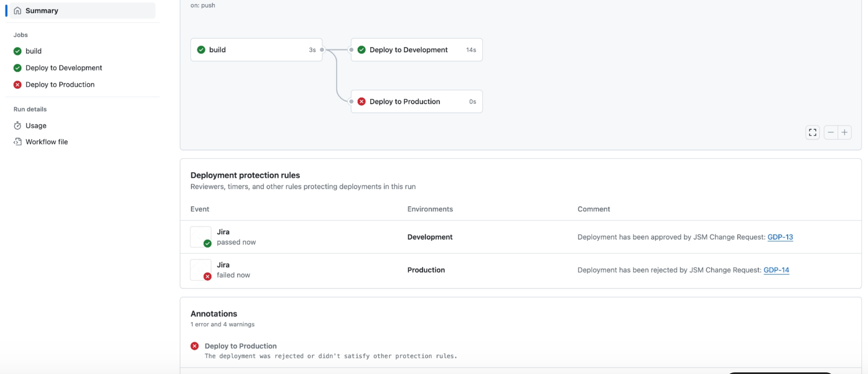Click the red X icon on Deploy to Production node
The height and width of the screenshot is (374, 868).
point(362,101)
